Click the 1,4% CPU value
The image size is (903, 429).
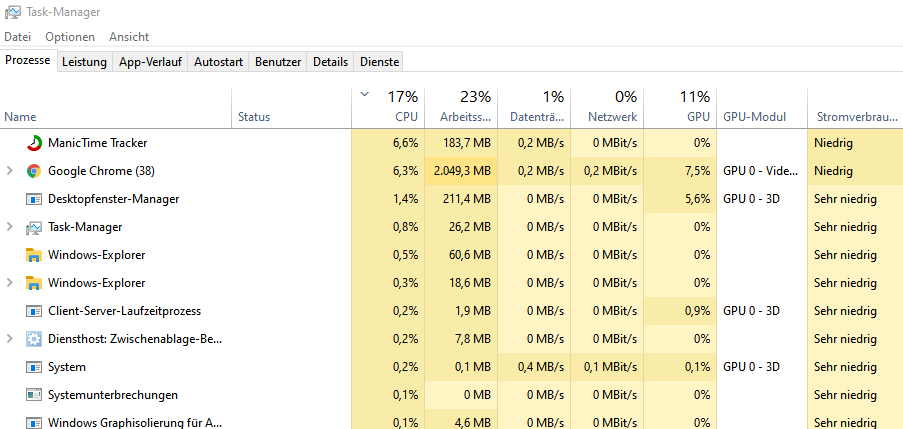(x=405, y=199)
